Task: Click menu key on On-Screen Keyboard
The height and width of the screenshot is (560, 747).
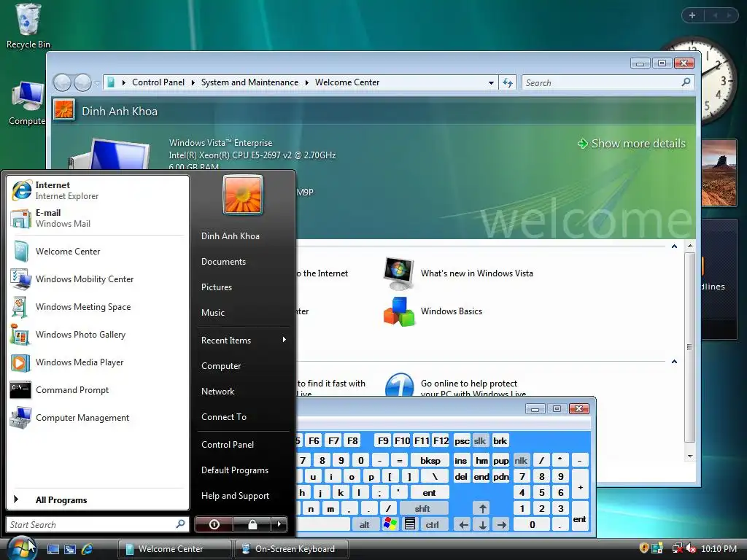Action: point(410,525)
